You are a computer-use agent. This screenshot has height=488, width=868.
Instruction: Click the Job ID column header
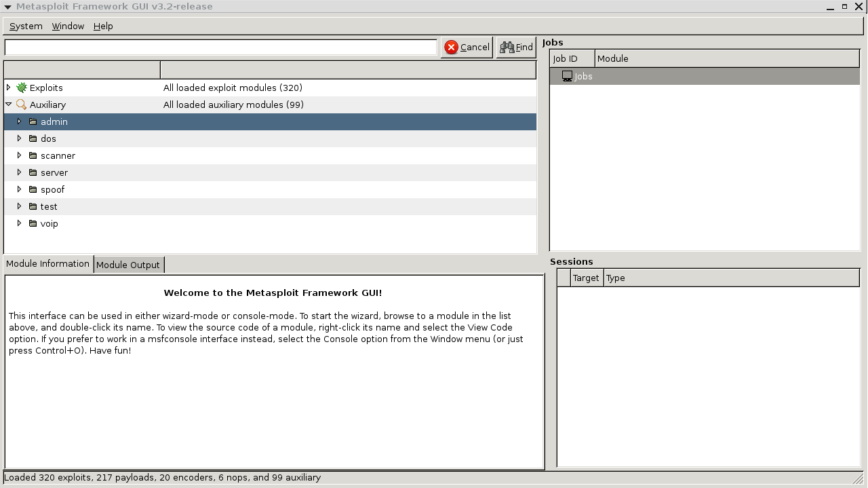(x=572, y=58)
